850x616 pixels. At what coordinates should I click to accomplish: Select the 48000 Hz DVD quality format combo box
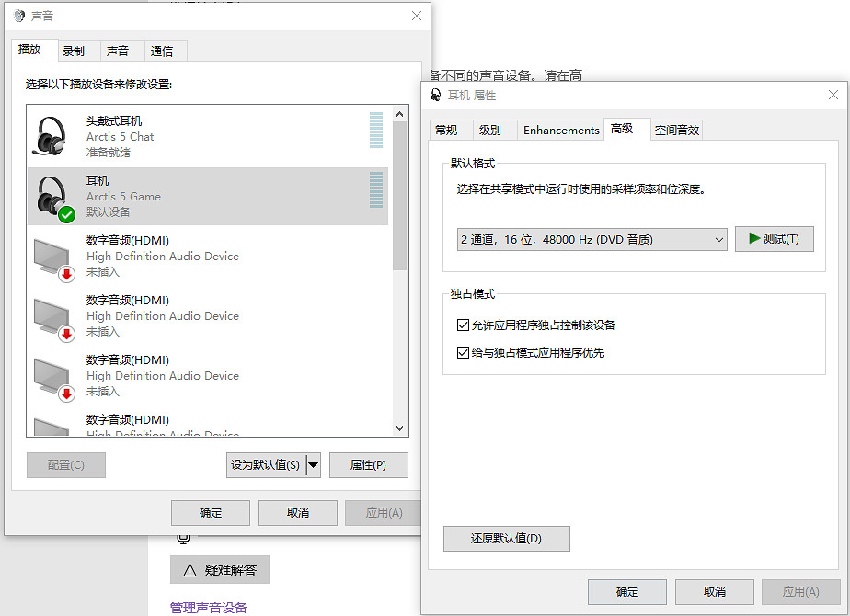tap(589, 239)
